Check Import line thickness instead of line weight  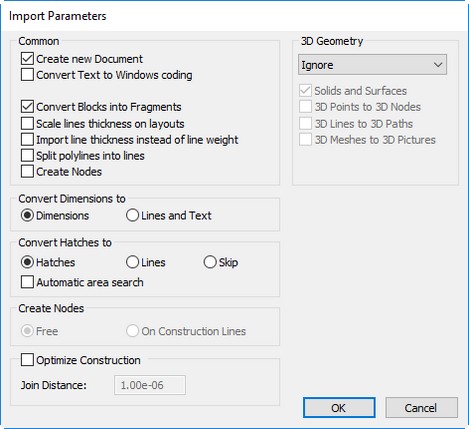coord(27,139)
